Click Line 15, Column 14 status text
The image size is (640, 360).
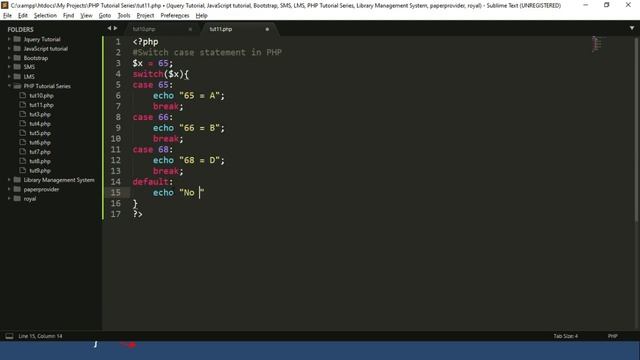click(x=40, y=336)
